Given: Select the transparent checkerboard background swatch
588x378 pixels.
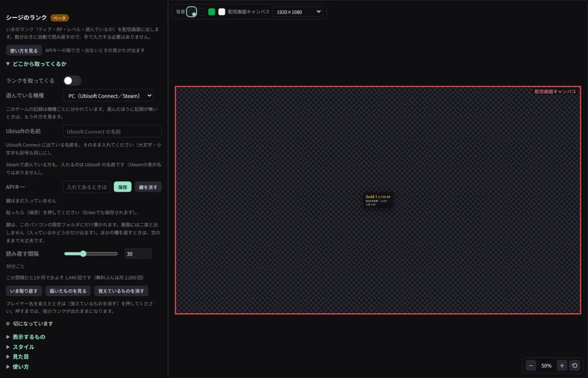Looking at the screenshot, I should (x=192, y=12).
